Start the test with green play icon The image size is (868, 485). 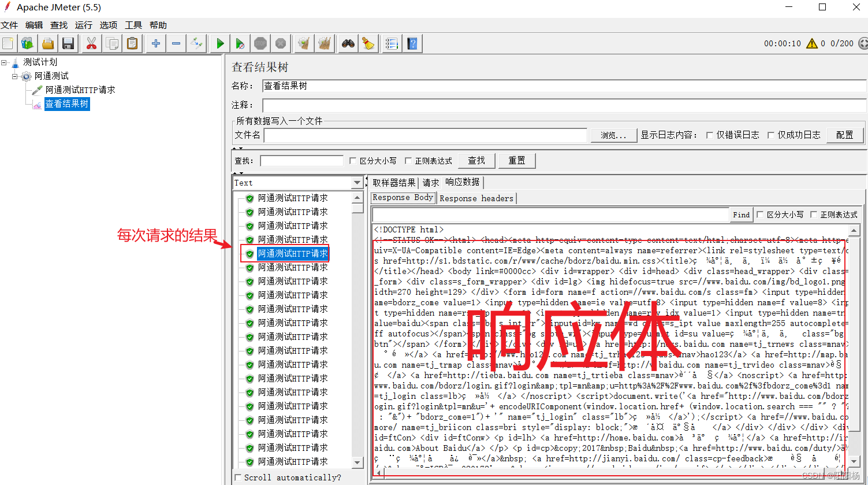point(220,43)
